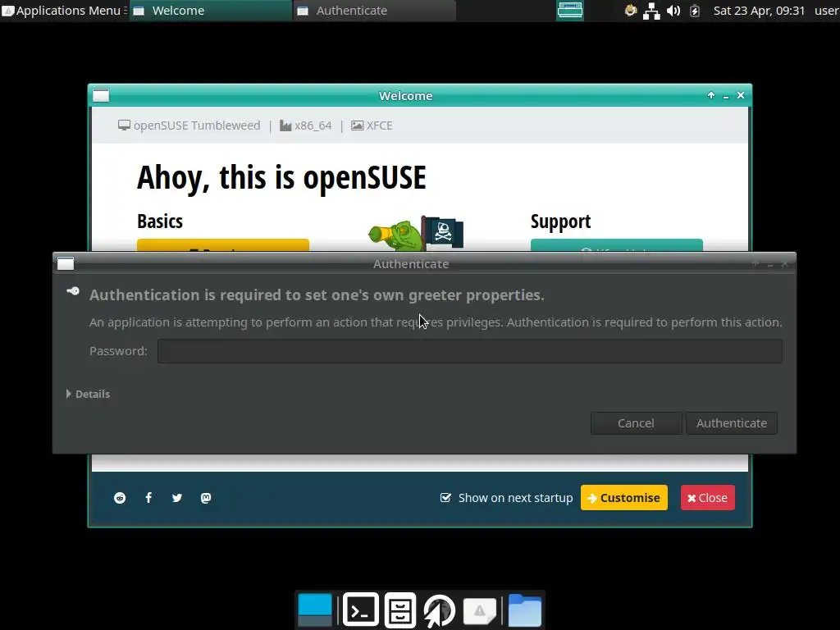Open the power manager battery icon
The width and height of the screenshot is (840, 630).
click(694, 10)
